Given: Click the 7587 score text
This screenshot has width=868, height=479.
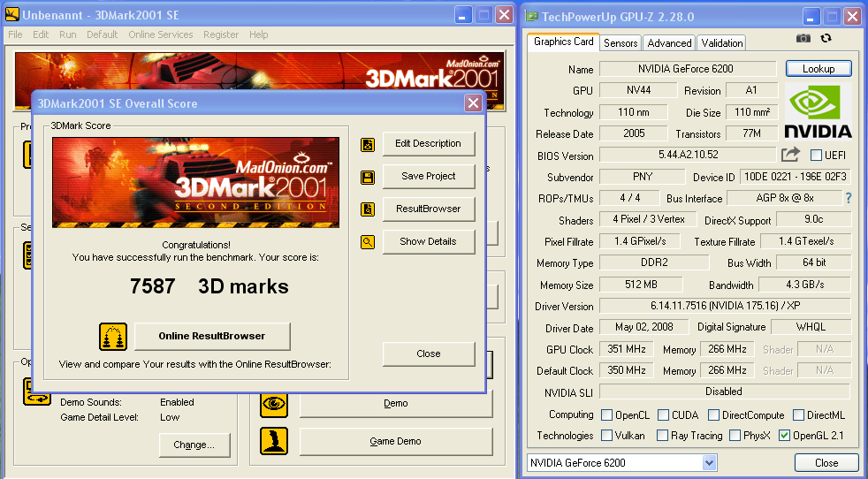Looking at the screenshot, I should tap(153, 286).
